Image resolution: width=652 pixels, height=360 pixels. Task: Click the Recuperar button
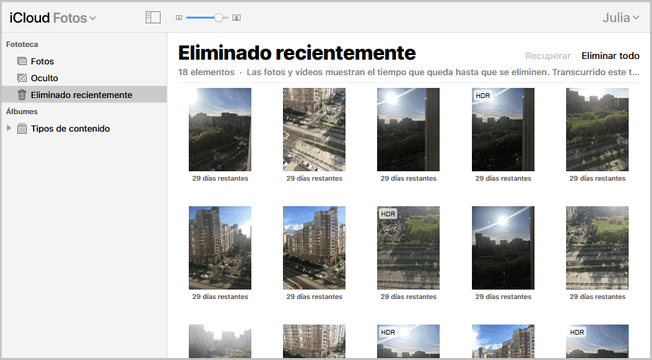pyautogui.click(x=548, y=56)
